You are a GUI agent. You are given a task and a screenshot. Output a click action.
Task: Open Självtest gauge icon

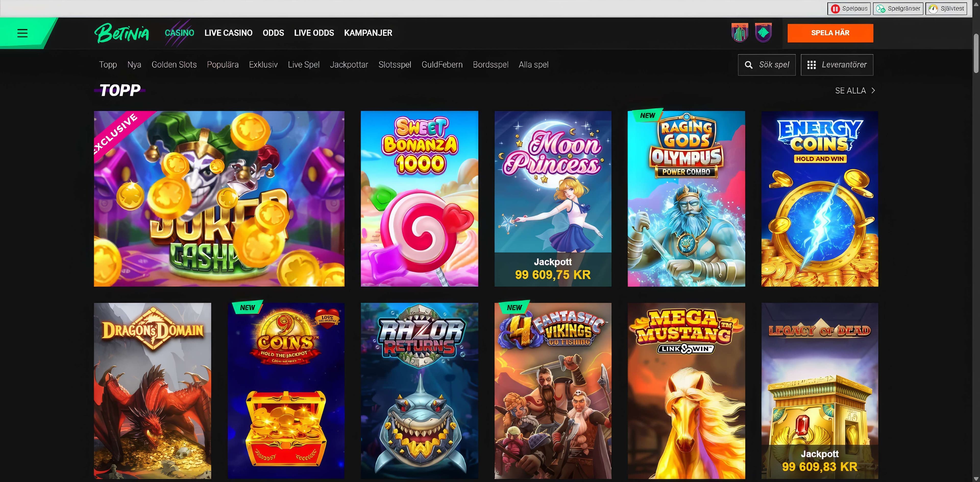click(x=933, y=9)
